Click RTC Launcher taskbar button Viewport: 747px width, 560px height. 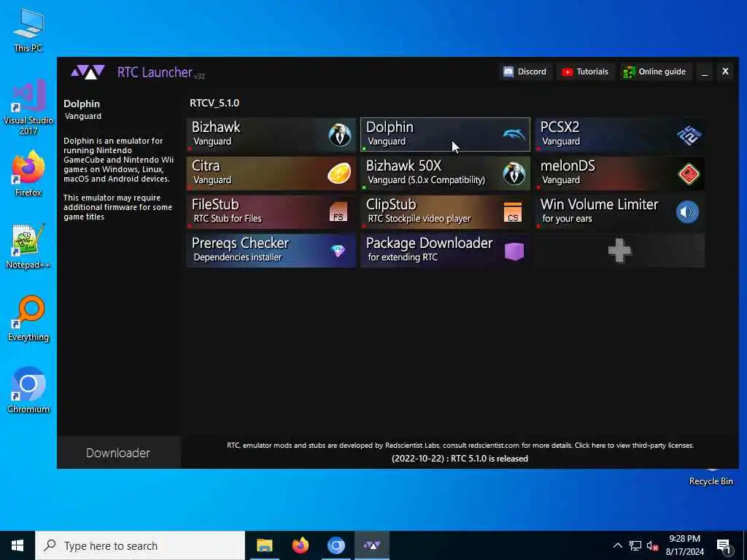click(x=372, y=545)
